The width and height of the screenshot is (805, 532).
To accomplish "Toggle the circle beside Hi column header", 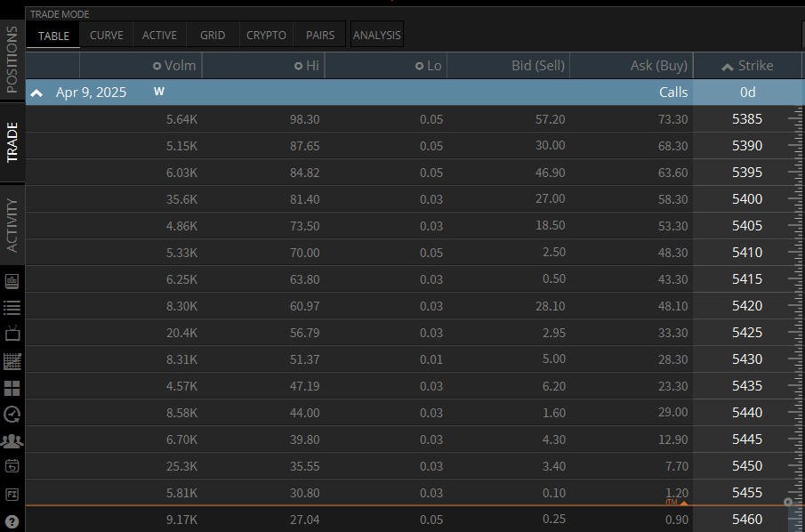I will pyautogui.click(x=298, y=66).
